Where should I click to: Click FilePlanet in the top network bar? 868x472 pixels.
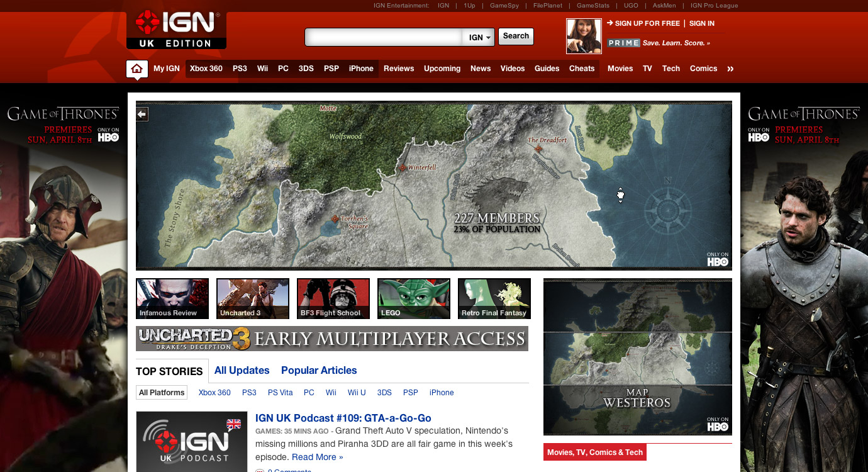point(547,6)
